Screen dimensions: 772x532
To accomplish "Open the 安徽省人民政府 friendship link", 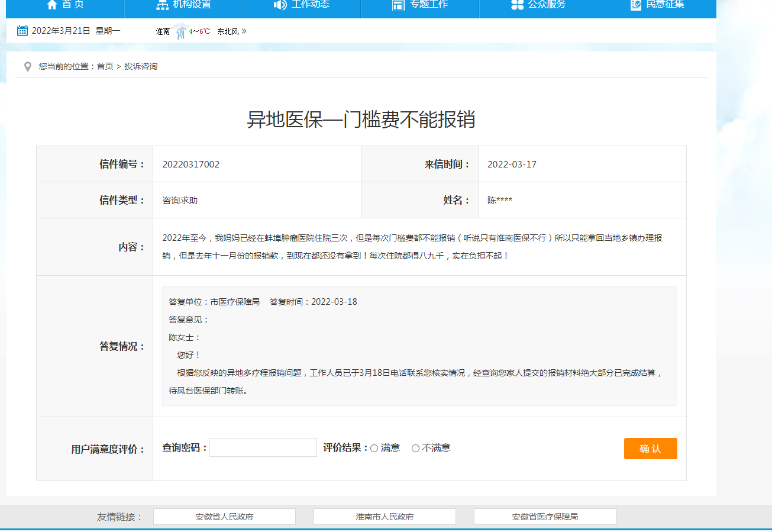I will (224, 516).
